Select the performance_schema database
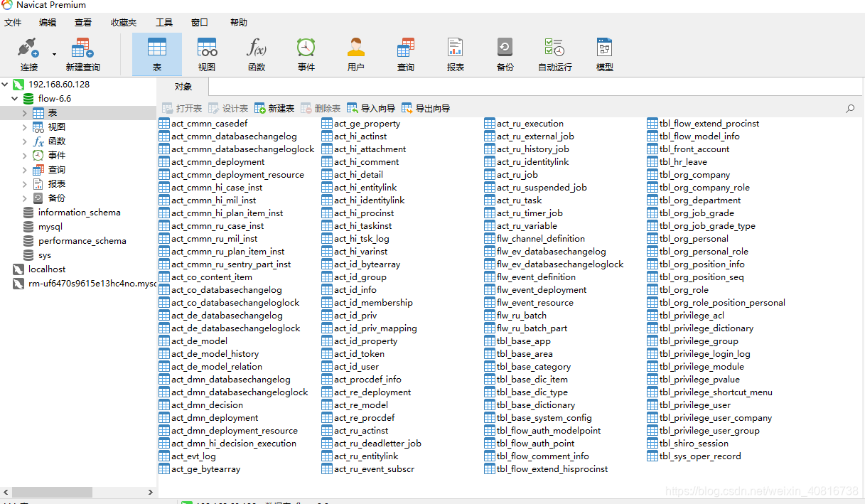Screen dimensions: 865x504 point(82,241)
